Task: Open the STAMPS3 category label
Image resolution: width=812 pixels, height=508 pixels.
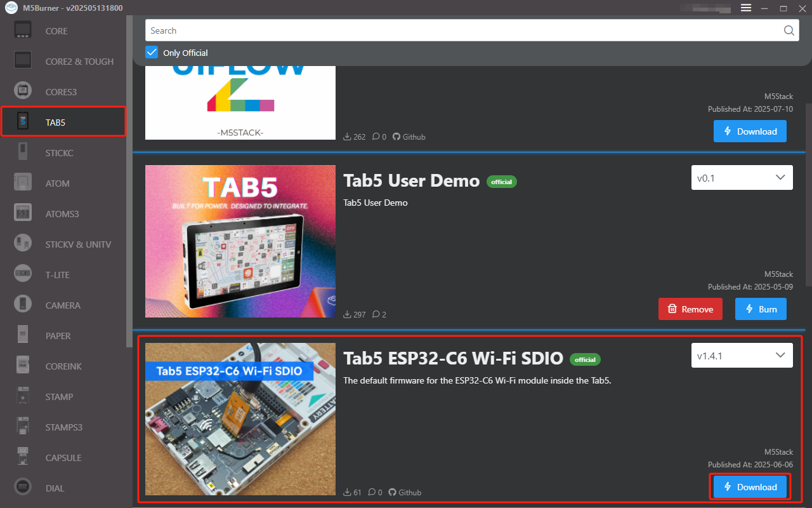Action: point(64,427)
